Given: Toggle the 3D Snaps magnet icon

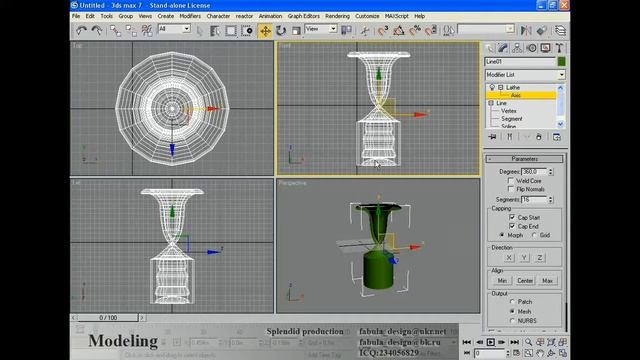Looking at the screenshot, I should coord(383,31).
